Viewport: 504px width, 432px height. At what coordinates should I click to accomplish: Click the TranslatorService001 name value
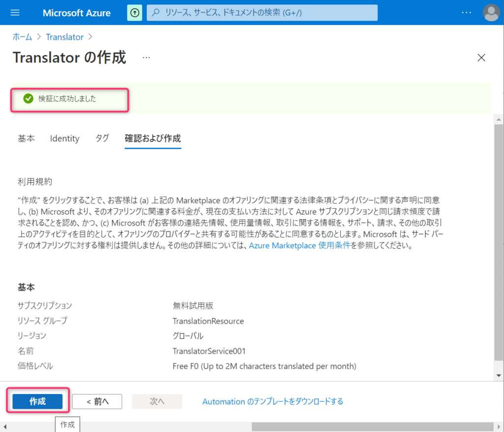click(x=209, y=351)
